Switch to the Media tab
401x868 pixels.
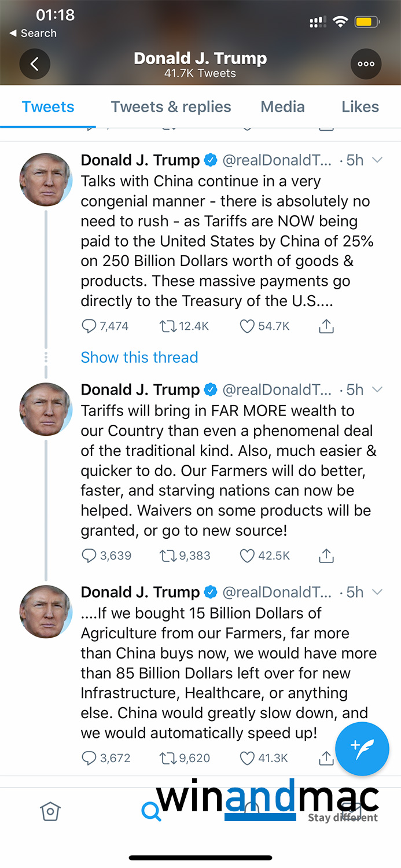click(282, 107)
